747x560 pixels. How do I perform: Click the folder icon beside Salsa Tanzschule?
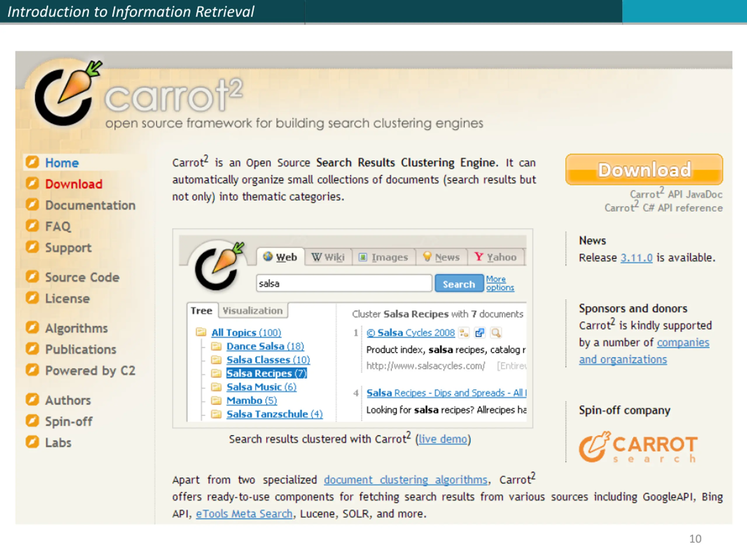tap(216, 414)
